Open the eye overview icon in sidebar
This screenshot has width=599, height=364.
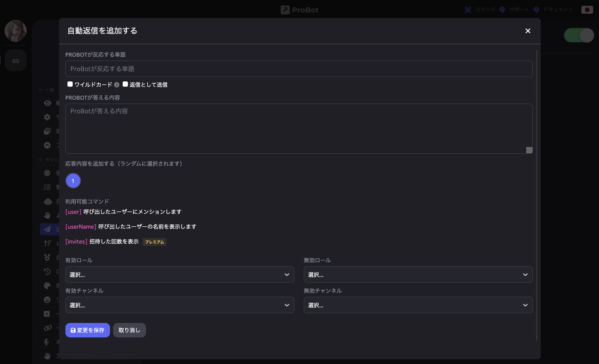click(47, 103)
